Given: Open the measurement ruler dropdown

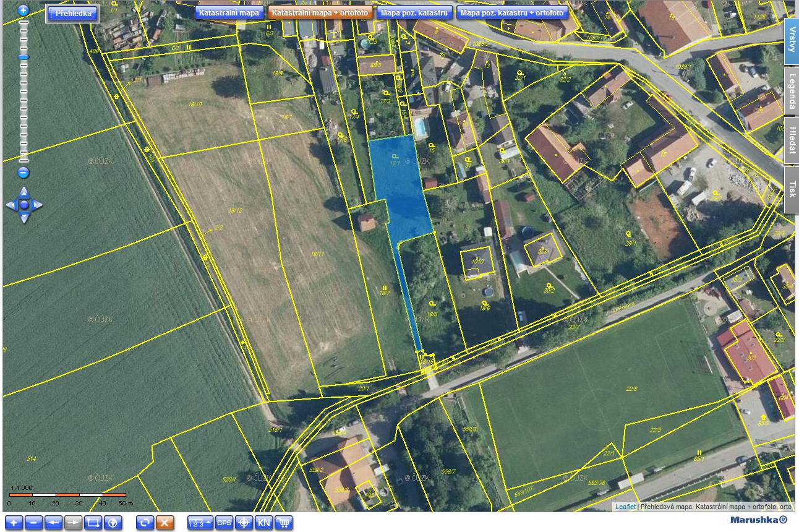Looking at the screenshot, I should 200,523.
